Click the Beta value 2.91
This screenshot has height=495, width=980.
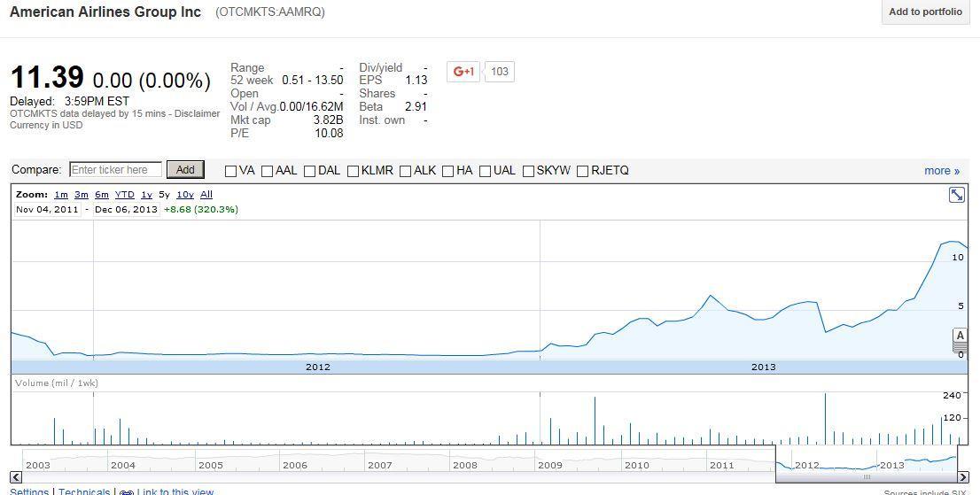tap(416, 107)
